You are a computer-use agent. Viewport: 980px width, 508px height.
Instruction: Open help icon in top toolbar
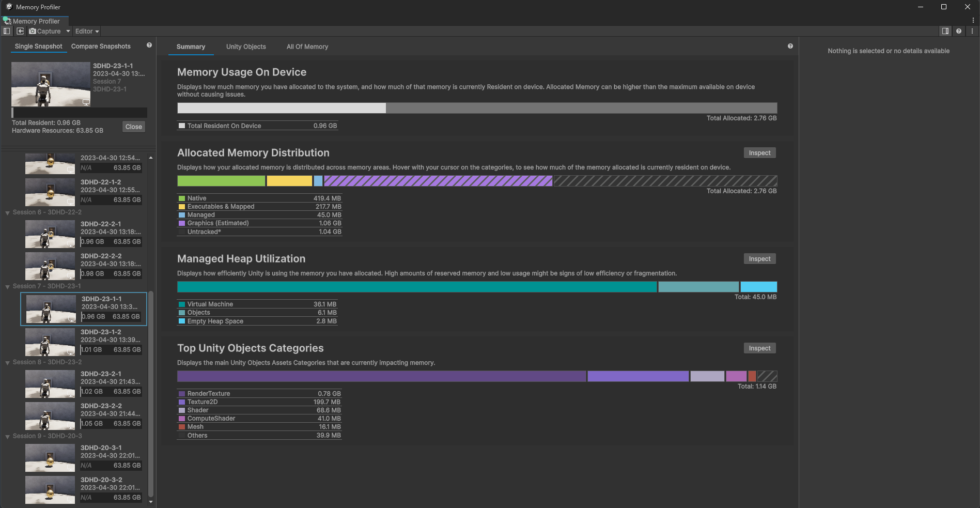(959, 31)
